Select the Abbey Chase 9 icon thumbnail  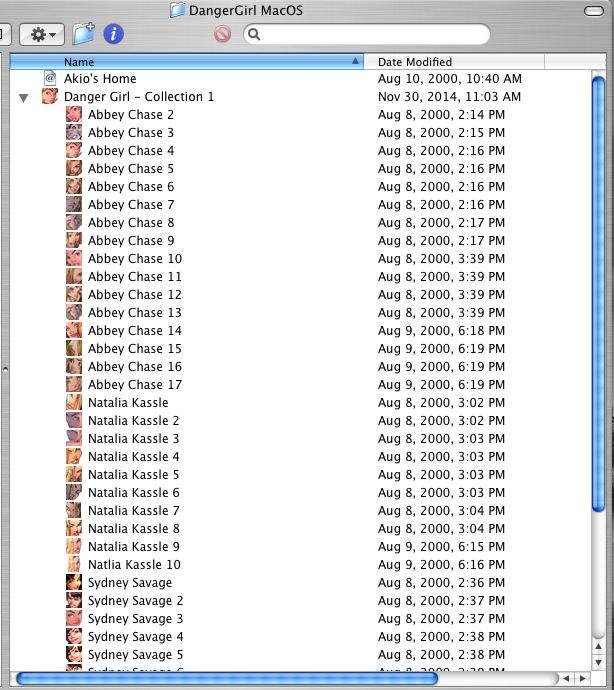click(x=74, y=241)
